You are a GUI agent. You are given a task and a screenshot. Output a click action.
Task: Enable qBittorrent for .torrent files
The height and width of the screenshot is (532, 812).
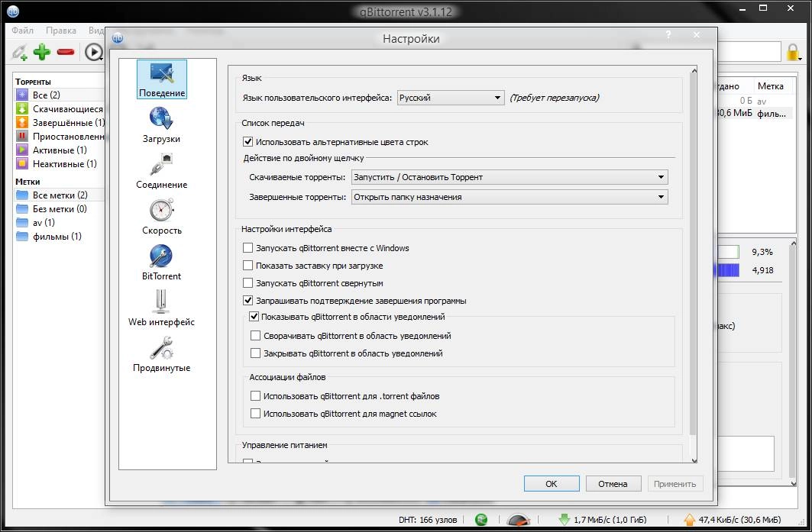[x=255, y=396]
